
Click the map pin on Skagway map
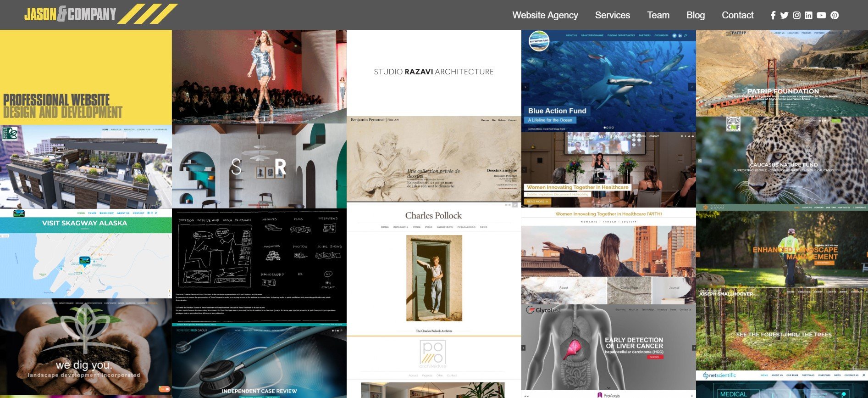click(x=84, y=261)
